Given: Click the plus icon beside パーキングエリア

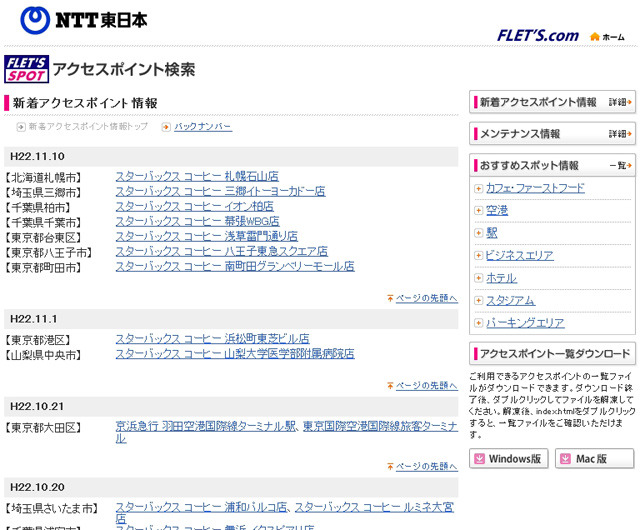Looking at the screenshot, I should pos(478,323).
